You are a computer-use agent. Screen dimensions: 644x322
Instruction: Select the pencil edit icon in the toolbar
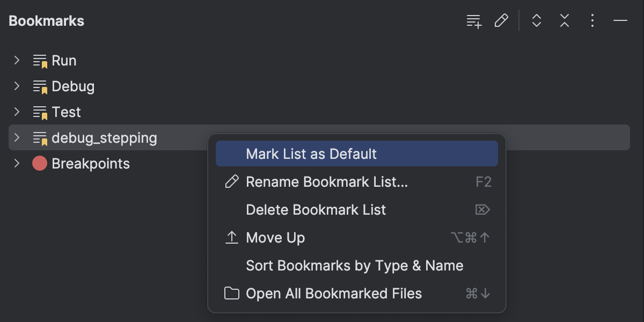pos(501,21)
